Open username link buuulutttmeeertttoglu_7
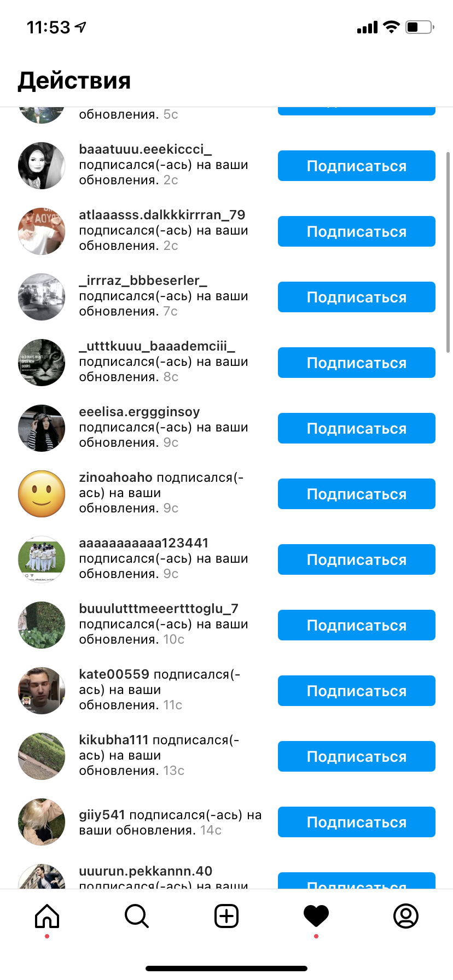 point(159,609)
